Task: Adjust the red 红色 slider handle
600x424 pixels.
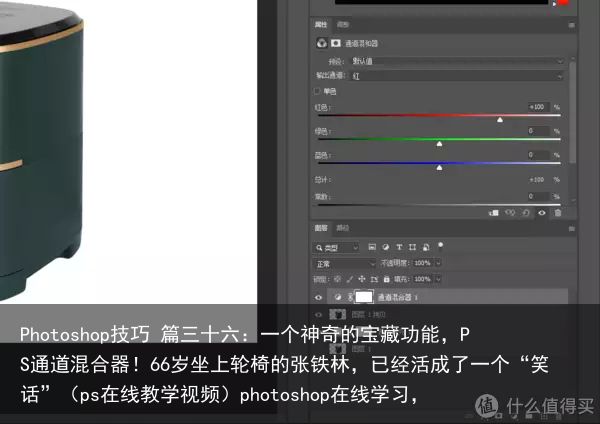Action: point(500,120)
